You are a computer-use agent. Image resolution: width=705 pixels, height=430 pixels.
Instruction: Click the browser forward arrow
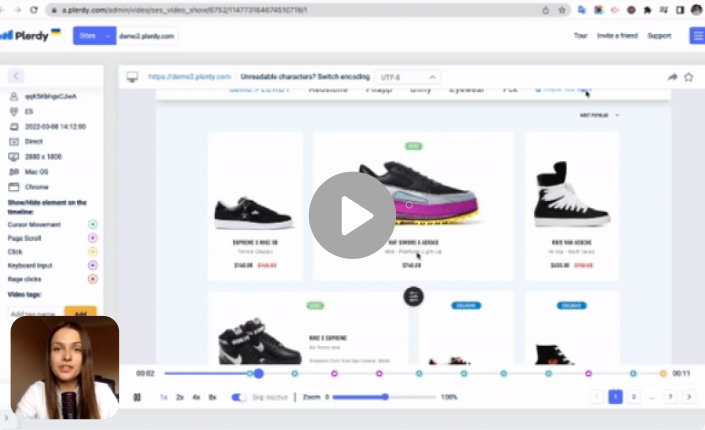[17, 10]
